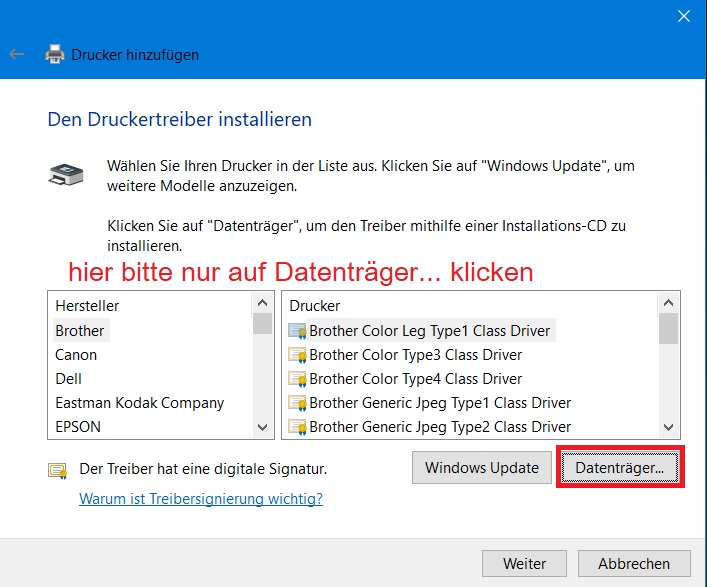Click the Brother Generic Jpeg Type1 certificate icon

point(297,403)
